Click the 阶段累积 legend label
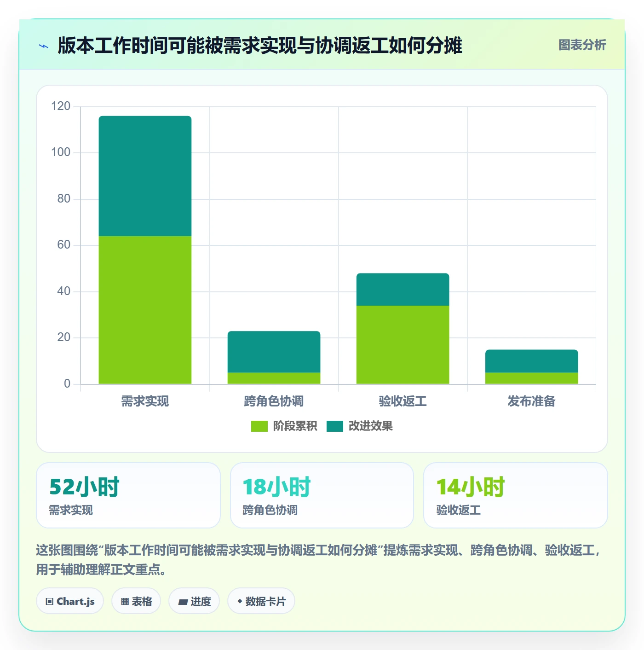Screen dimensions: 644x650 click(295, 426)
